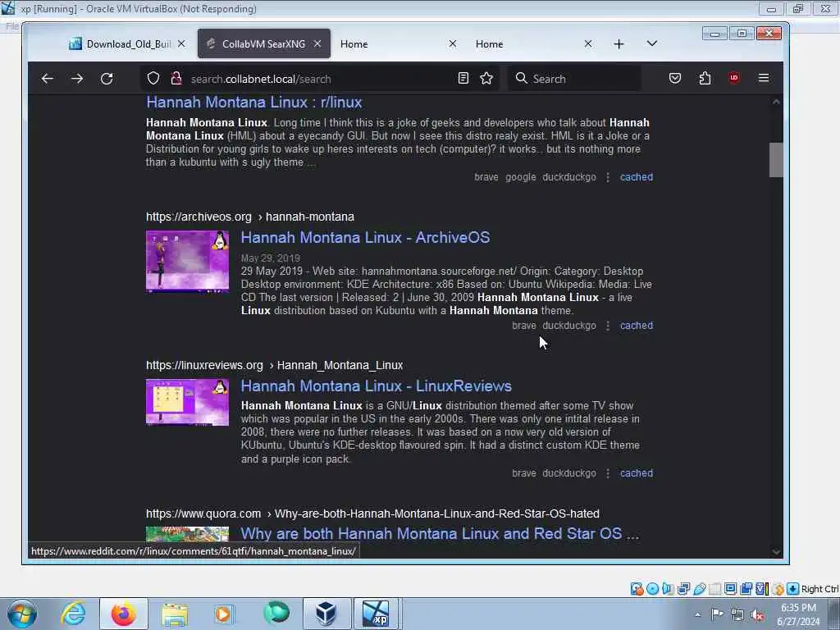The image size is (840, 630).
Task: Open cached copy of LinuxReviews result
Action: click(x=637, y=473)
